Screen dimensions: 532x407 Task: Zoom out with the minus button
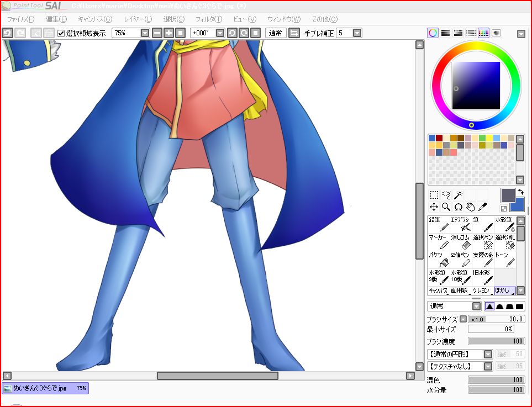pos(157,33)
